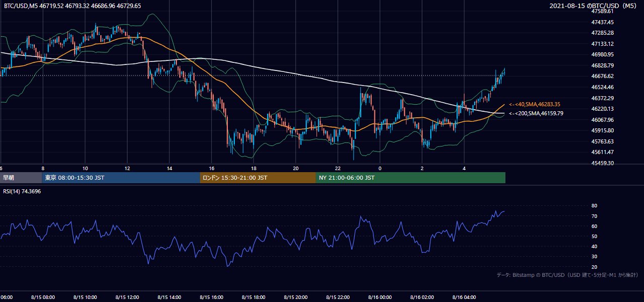Click the RSI axis level 40
The height and width of the screenshot is (302, 644).
595,246
